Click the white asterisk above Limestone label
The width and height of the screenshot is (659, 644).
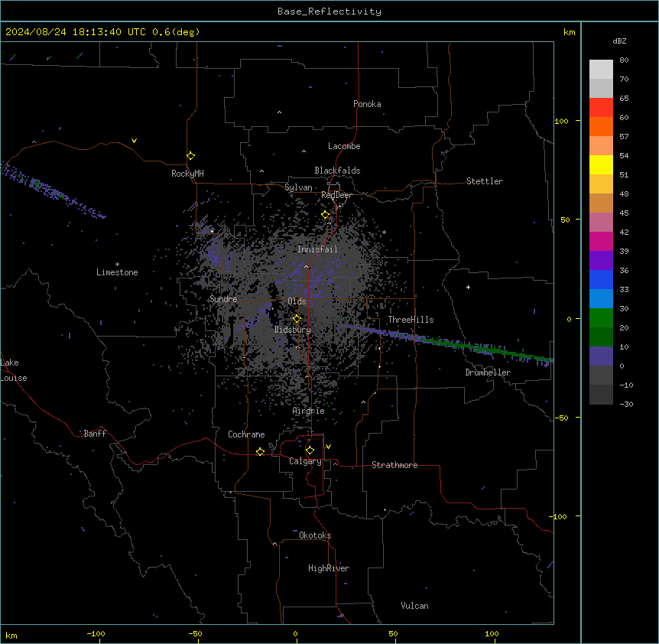point(117,265)
